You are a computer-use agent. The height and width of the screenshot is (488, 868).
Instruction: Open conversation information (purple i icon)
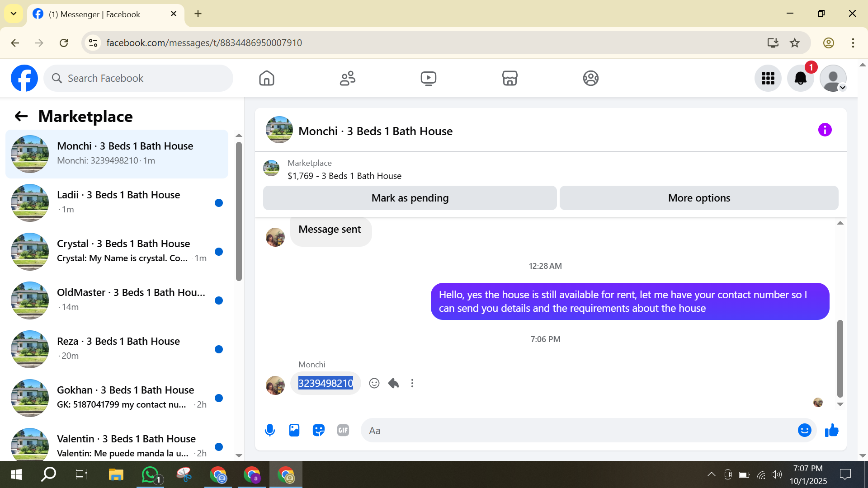click(x=825, y=130)
